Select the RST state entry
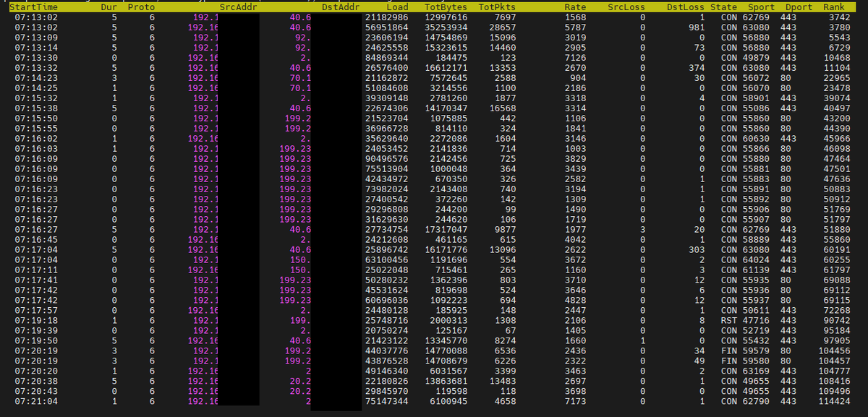Screen dimensions: 868x417 [728, 319]
